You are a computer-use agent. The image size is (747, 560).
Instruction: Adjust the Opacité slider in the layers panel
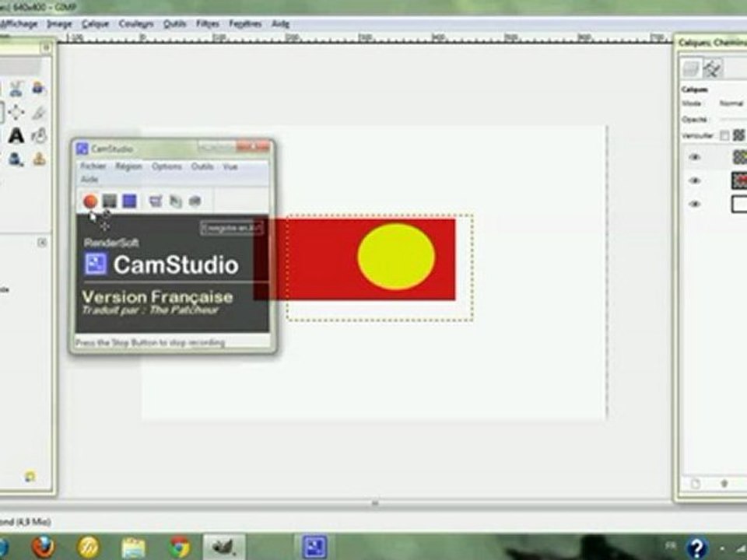coord(733,119)
